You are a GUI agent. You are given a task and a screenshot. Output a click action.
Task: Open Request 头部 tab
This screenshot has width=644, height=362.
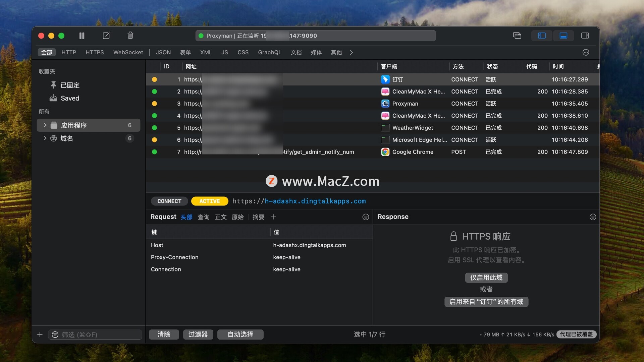click(x=186, y=217)
